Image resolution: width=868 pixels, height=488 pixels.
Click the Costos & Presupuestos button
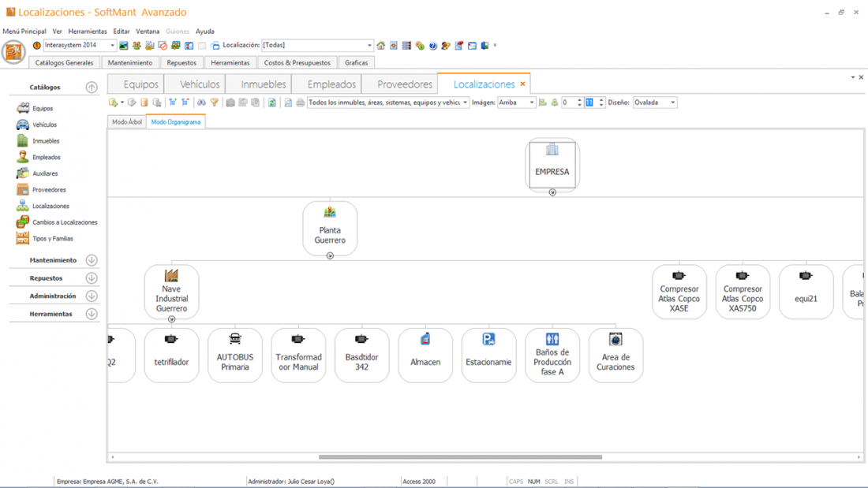[297, 62]
